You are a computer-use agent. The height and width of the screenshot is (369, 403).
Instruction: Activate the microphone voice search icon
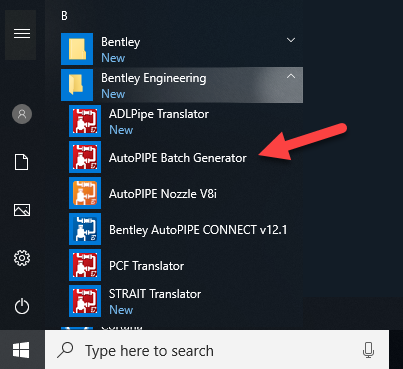[368, 350]
